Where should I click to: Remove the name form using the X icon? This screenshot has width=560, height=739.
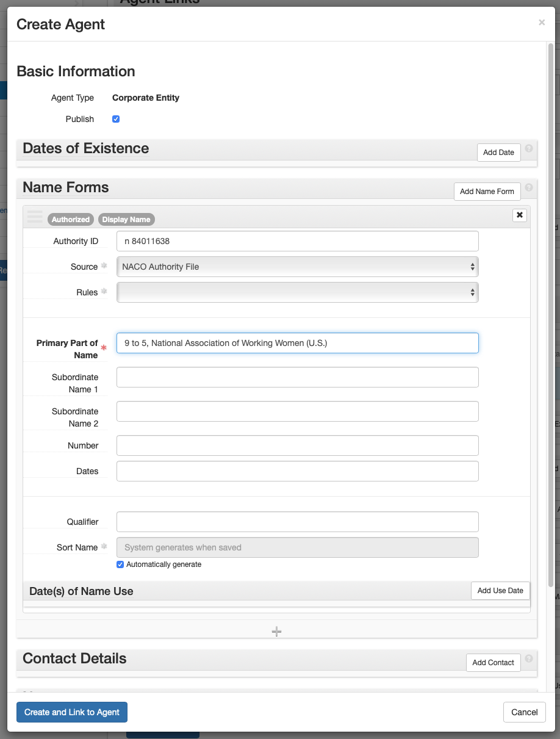point(519,215)
